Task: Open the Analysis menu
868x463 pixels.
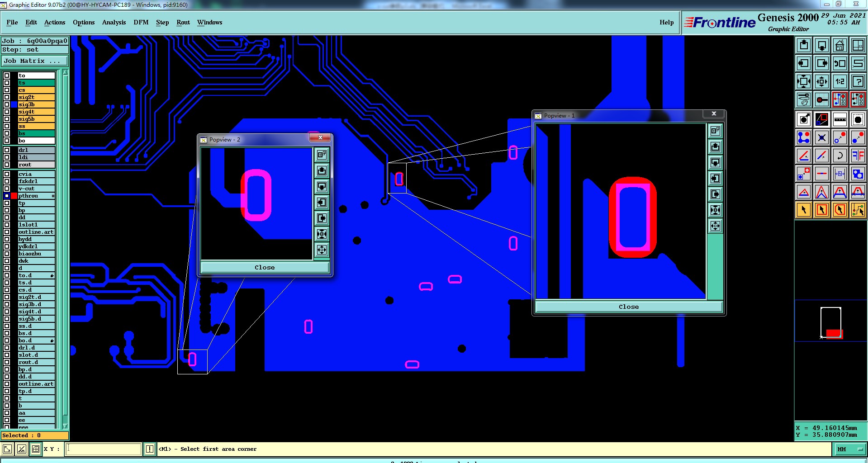Action: tap(114, 22)
